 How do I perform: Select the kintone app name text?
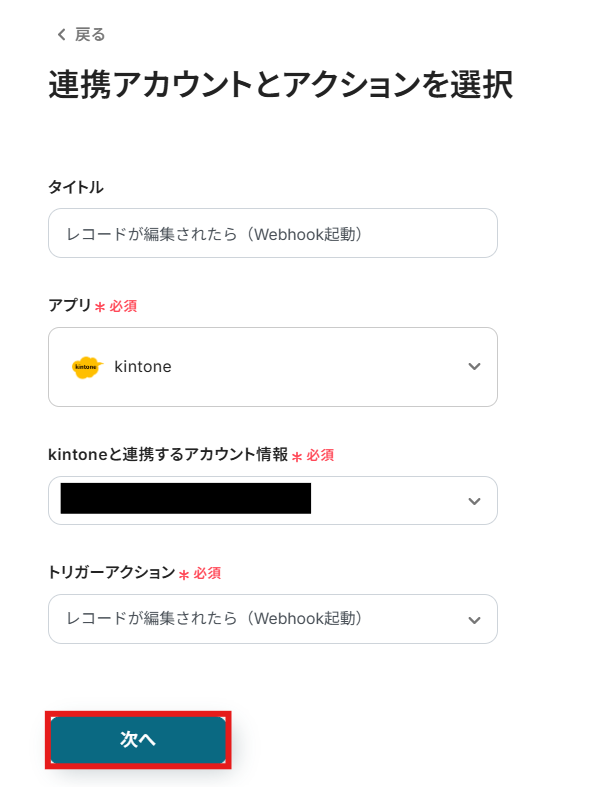coord(143,367)
